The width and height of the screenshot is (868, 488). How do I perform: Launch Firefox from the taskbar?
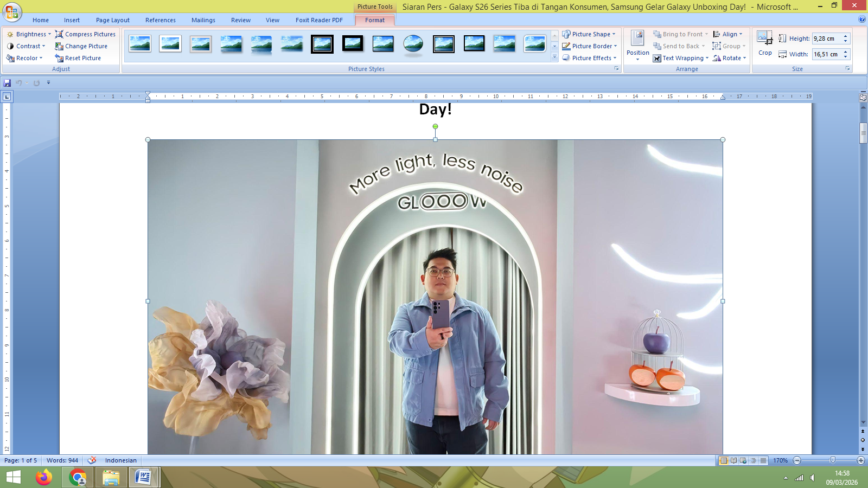pos(44,478)
